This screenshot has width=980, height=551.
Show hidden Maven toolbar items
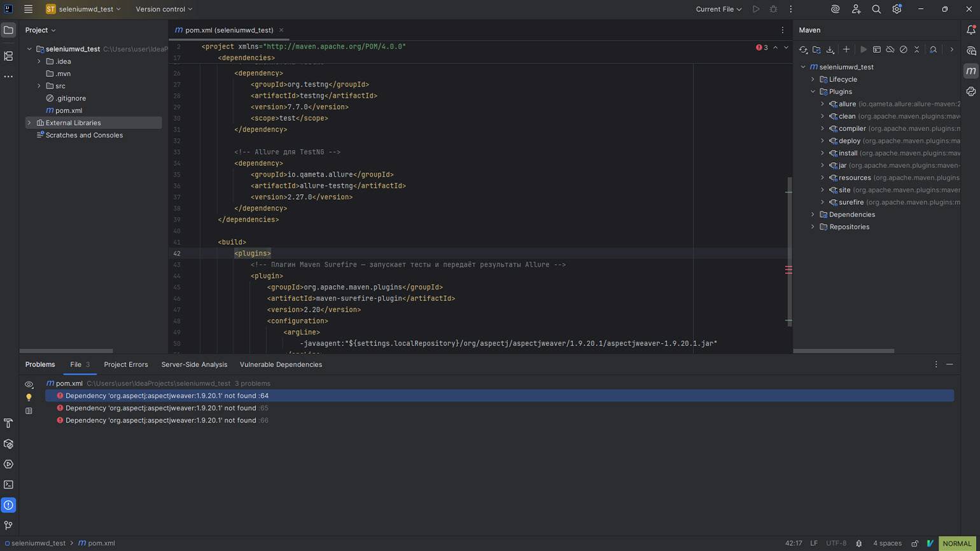point(952,49)
